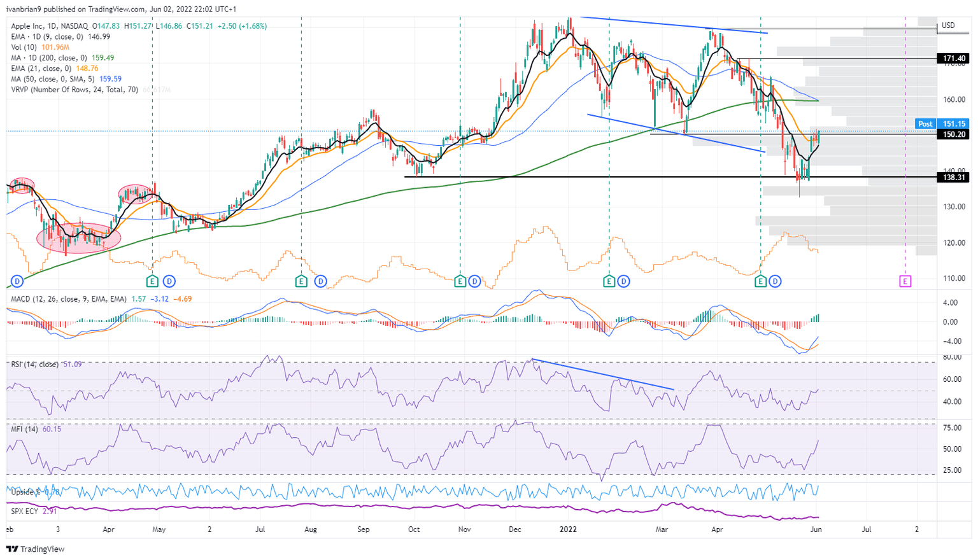Select the MA (50, close, 0, SMA, 5) legend

point(53,79)
